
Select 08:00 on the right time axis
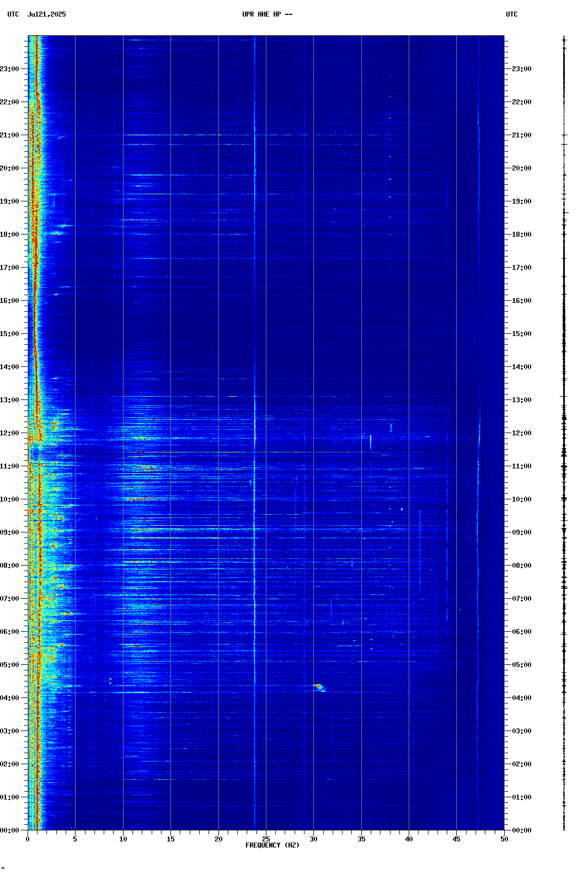522,566
